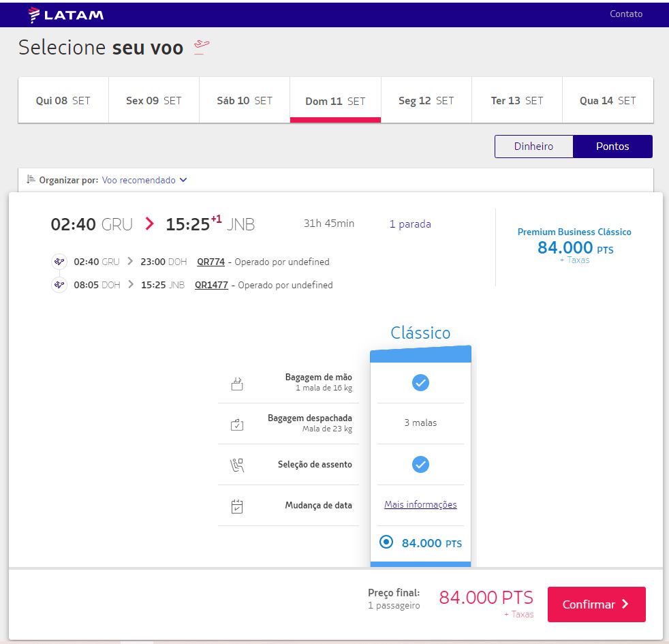The height and width of the screenshot is (644, 669).
Task: Click the Seleção de assento label
Action: (x=315, y=464)
